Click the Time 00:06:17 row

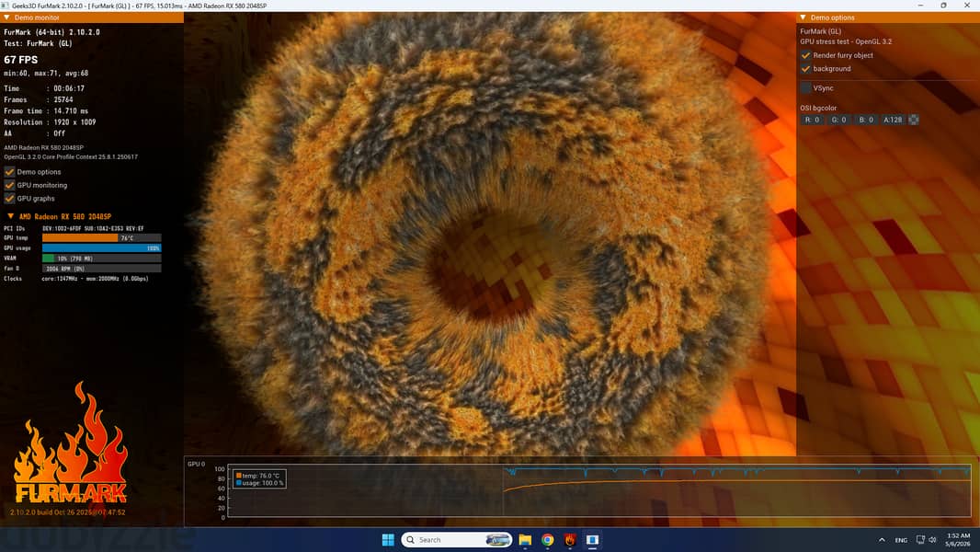pos(44,88)
